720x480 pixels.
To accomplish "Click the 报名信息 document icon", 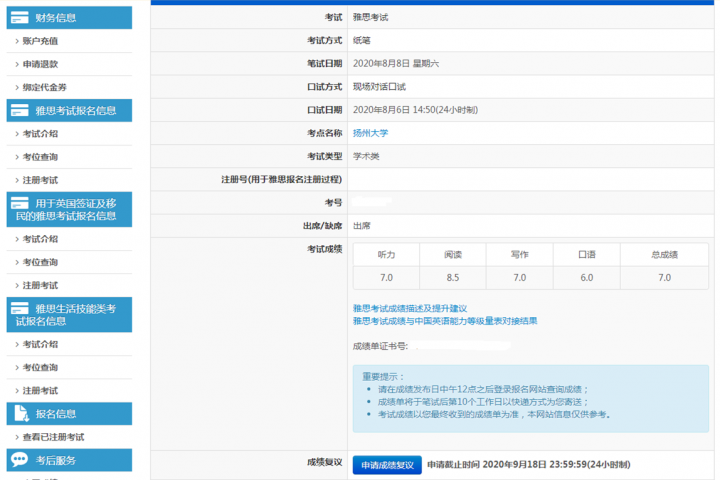I will click(x=19, y=413).
